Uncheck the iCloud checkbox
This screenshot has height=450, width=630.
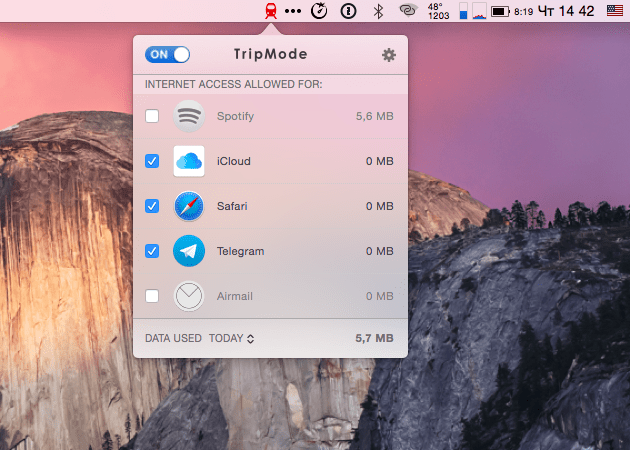pos(152,161)
